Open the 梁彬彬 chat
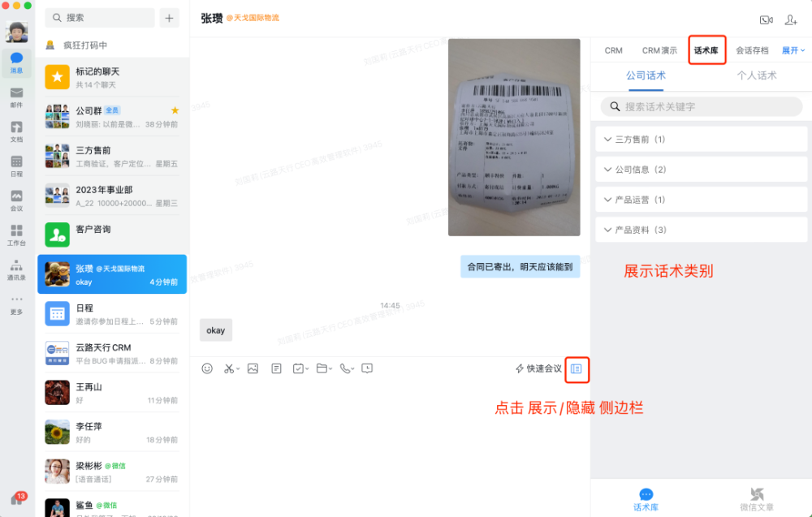812x517 pixels. click(112, 472)
